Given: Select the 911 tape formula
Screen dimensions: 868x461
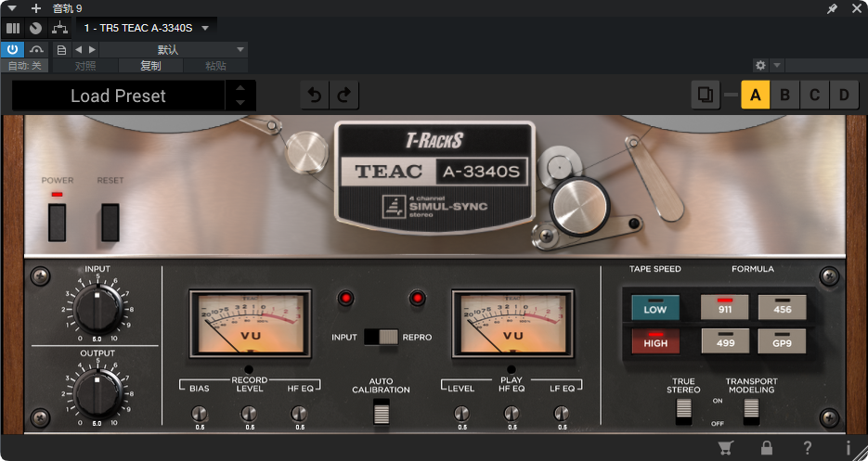Looking at the screenshot, I should point(725,307).
